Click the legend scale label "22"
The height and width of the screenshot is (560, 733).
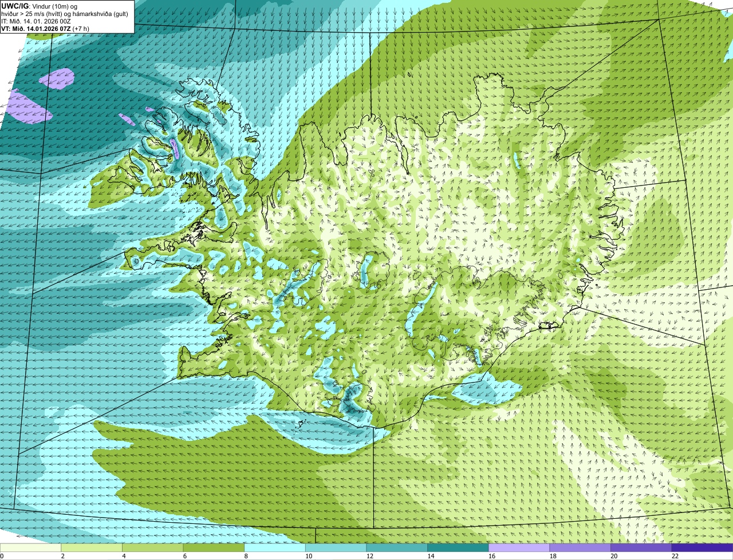pos(675,556)
